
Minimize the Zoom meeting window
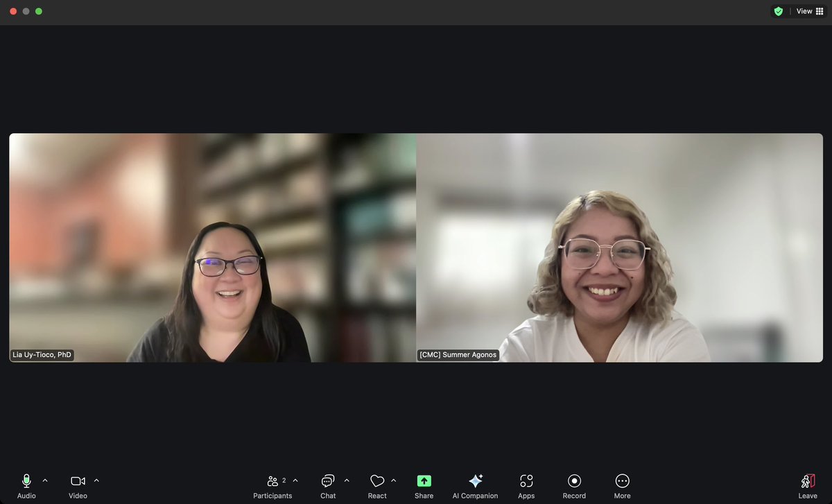click(x=26, y=11)
